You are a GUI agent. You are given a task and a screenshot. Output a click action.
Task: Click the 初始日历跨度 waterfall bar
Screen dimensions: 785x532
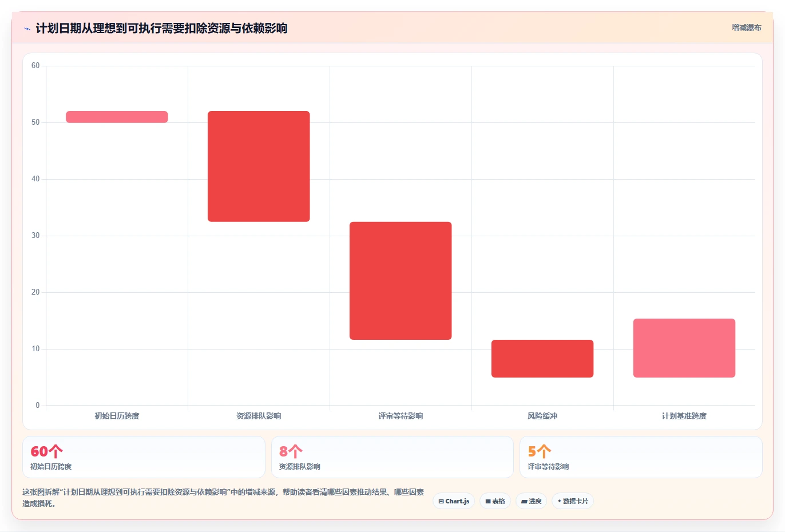tap(117, 117)
